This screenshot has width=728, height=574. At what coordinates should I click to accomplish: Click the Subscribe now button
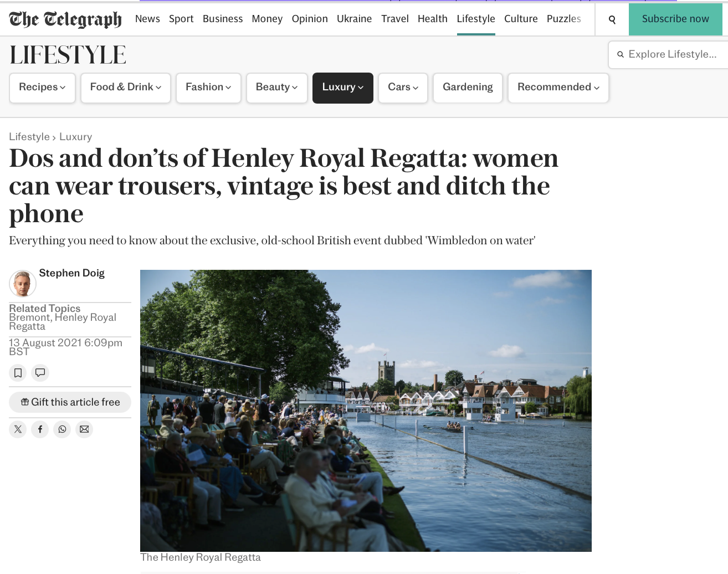point(675,19)
